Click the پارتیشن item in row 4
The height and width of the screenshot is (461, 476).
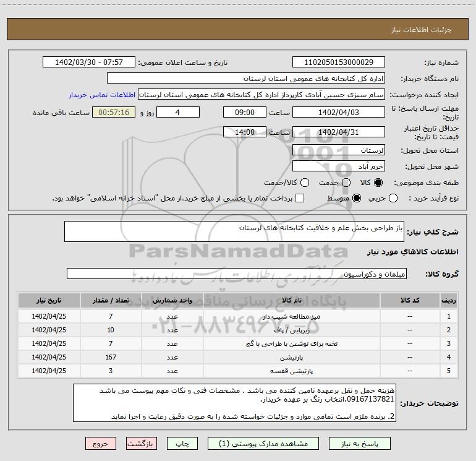291,358
